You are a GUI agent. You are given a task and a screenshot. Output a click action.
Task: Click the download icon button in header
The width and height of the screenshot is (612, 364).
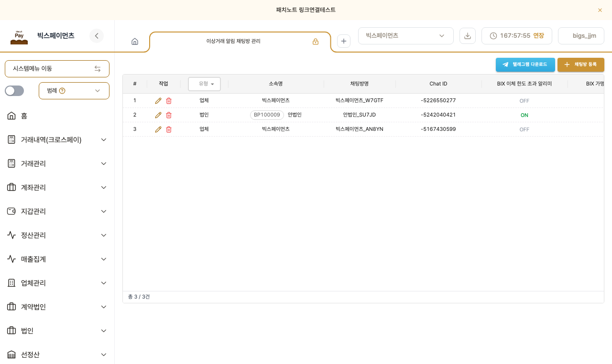[468, 36]
